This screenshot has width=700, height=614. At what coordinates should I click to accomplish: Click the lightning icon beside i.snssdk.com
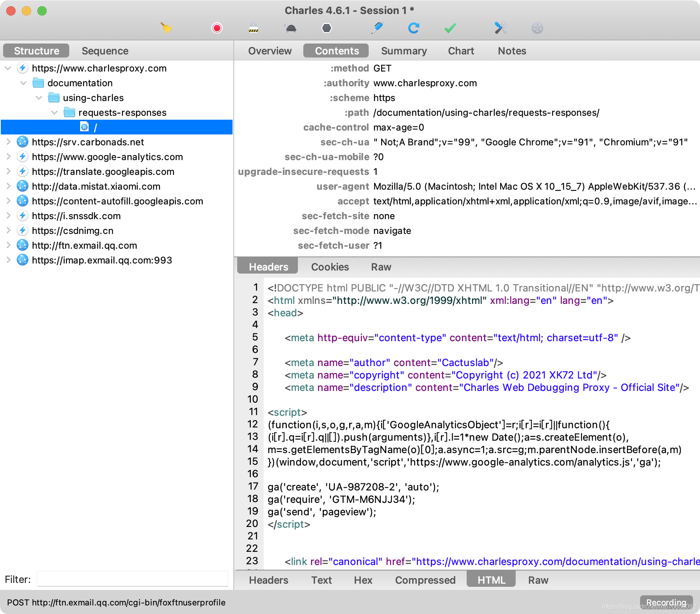(23, 216)
